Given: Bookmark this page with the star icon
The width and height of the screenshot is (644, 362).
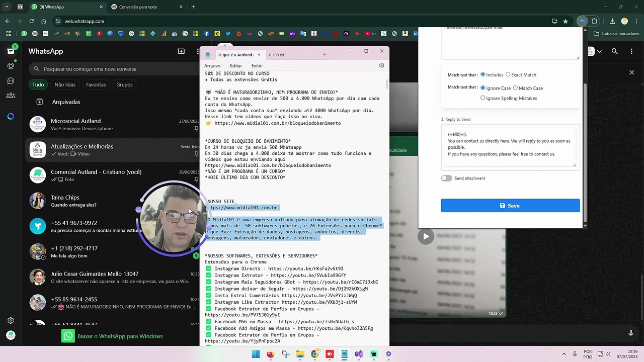Looking at the screenshot, I should click(566, 21).
